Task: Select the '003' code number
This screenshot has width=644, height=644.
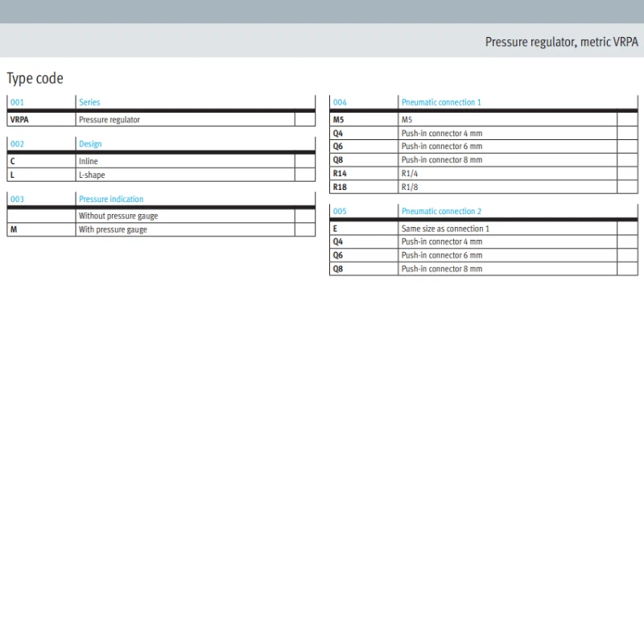Action: pos(17,199)
